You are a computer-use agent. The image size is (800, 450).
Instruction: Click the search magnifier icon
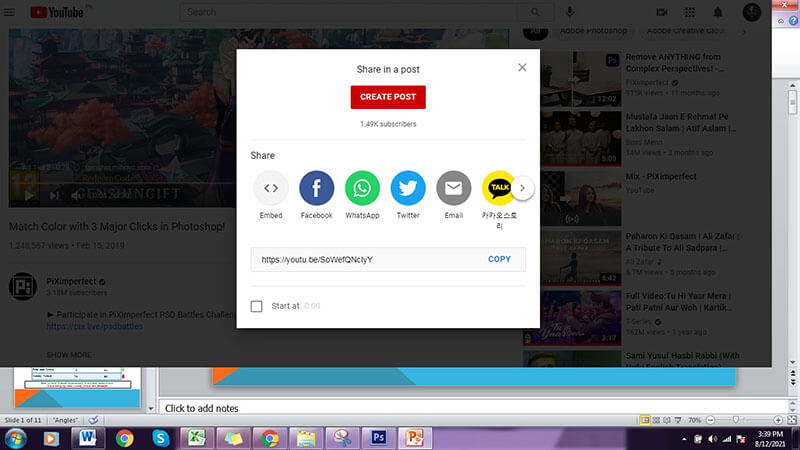pyautogui.click(x=535, y=12)
